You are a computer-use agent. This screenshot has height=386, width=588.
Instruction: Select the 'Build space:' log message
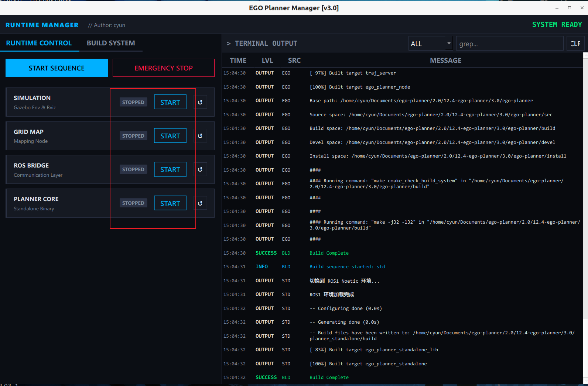coord(432,128)
